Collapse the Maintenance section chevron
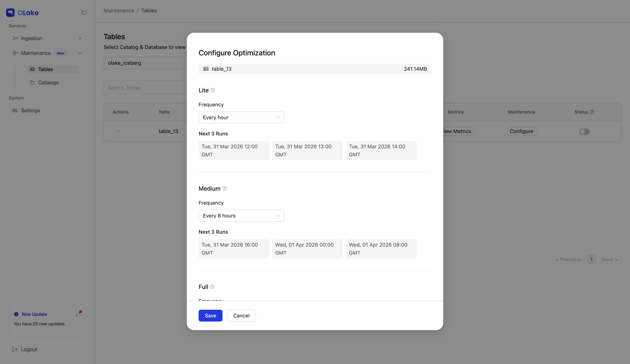 click(80, 53)
